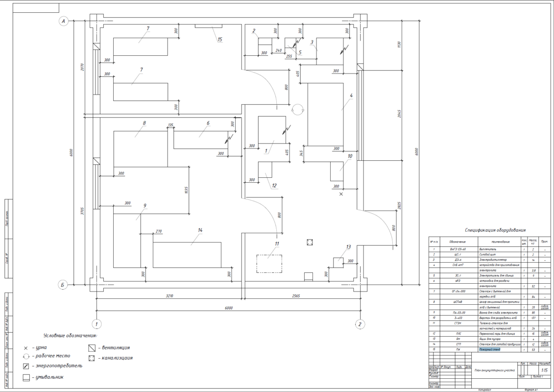Image resolution: width=554 pixels, height=392 pixels.
Task: Select the washbasin symbol at the bottom wall
Action: 309,277
